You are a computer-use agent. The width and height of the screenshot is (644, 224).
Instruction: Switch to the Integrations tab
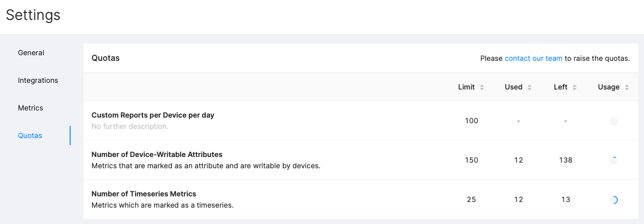[38, 80]
